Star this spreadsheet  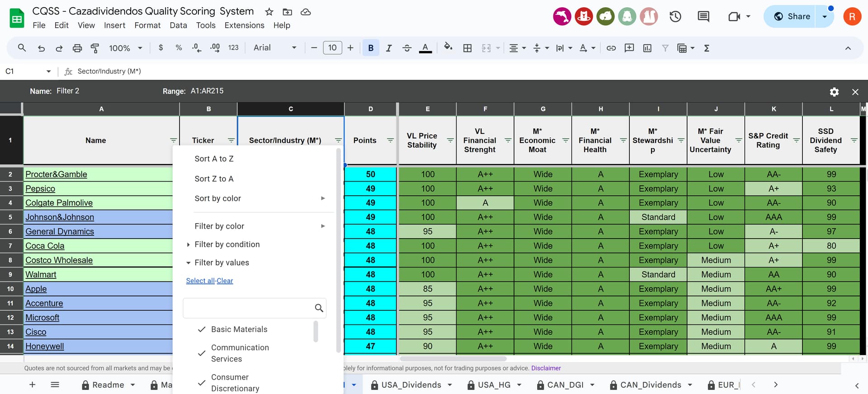tap(269, 12)
